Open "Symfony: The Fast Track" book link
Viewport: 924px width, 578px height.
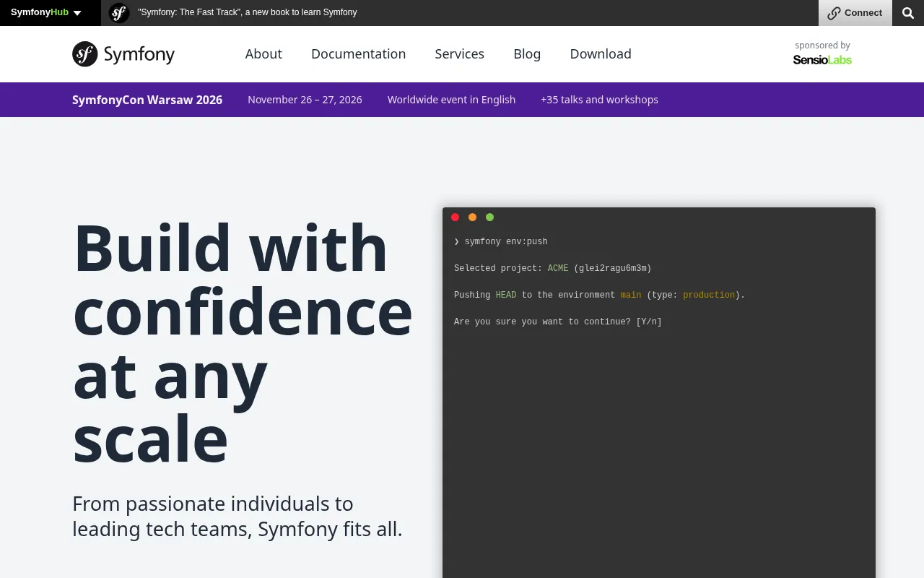[248, 12]
